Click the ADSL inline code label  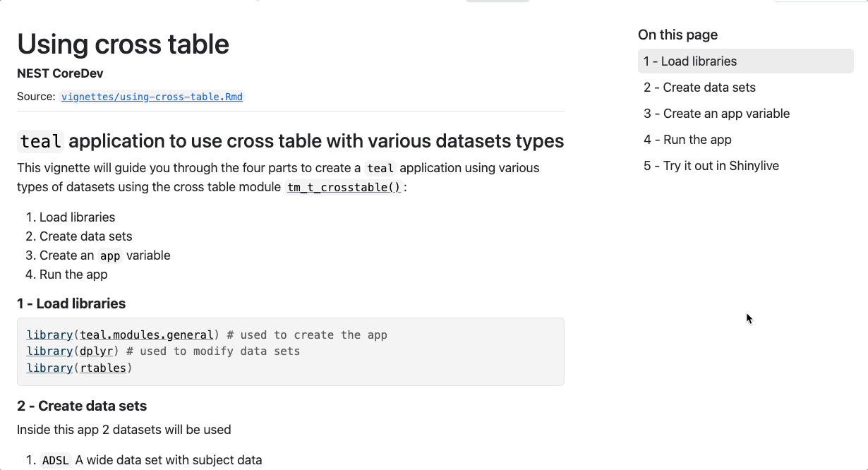pyautogui.click(x=56, y=460)
